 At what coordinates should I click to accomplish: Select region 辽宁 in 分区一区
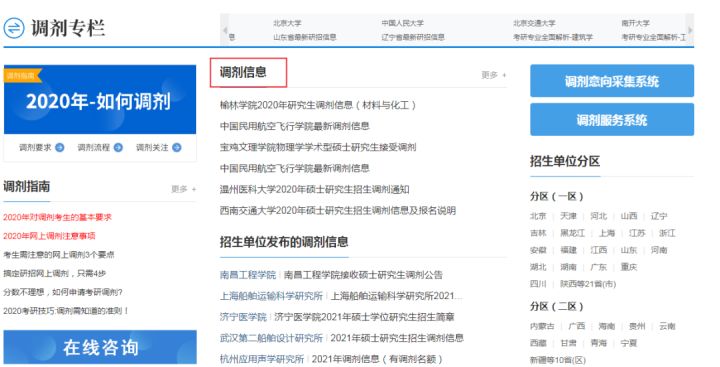659,216
